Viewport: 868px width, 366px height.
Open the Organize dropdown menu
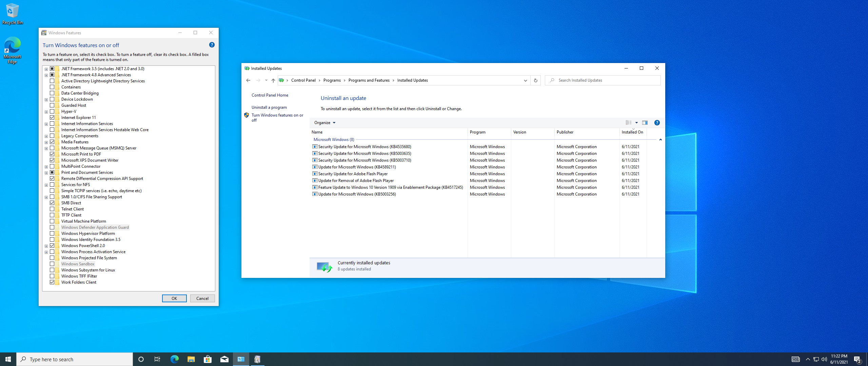point(325,123)
